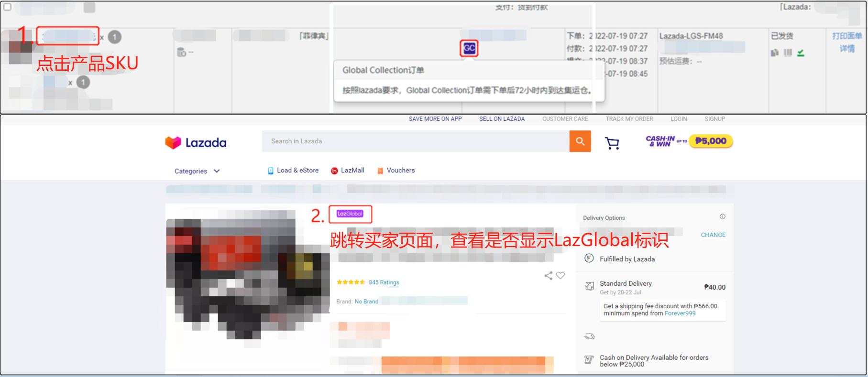Click the Delivery Options heading
The image size is (868, 377).
click(604, 218)
